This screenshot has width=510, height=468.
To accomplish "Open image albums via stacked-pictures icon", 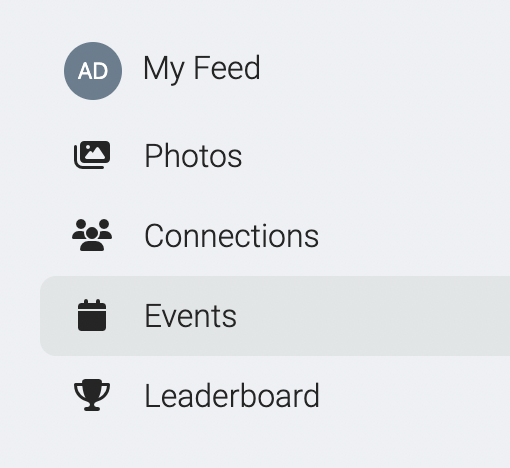I will coord(92,155).
